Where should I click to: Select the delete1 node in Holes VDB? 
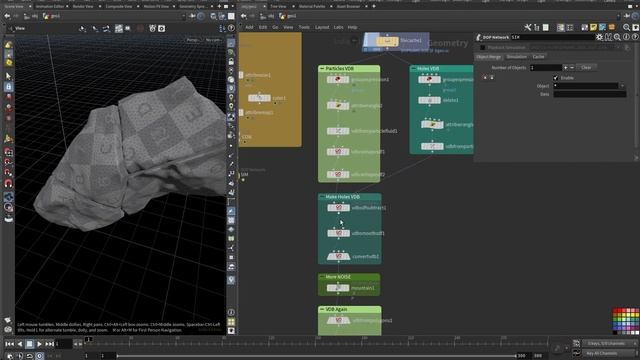point(429,100)
